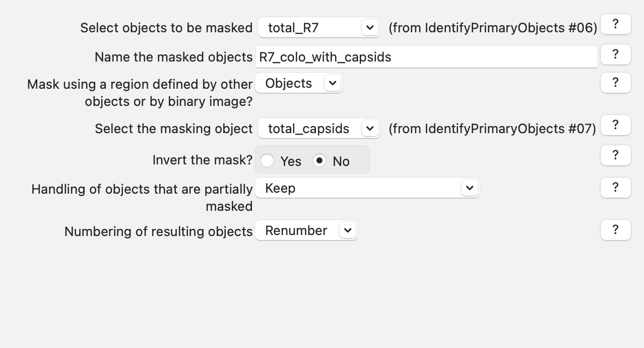
Task: Click the R7_colo_with_capsids name text field
Action: pos(426,57)
